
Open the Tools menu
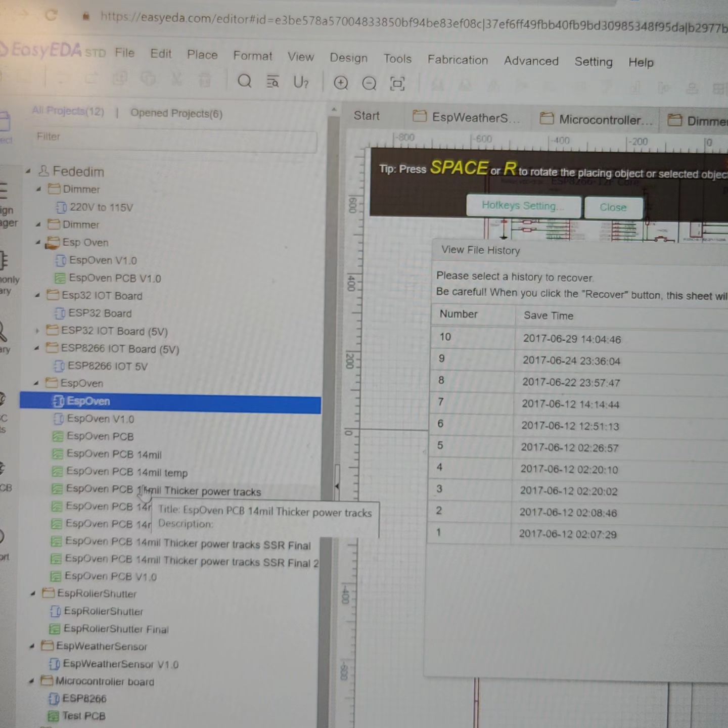coord(397,59)
